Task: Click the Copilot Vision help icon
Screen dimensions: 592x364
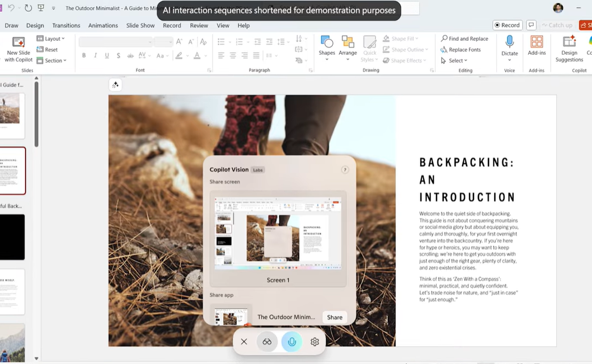Action: click(345, 170)
